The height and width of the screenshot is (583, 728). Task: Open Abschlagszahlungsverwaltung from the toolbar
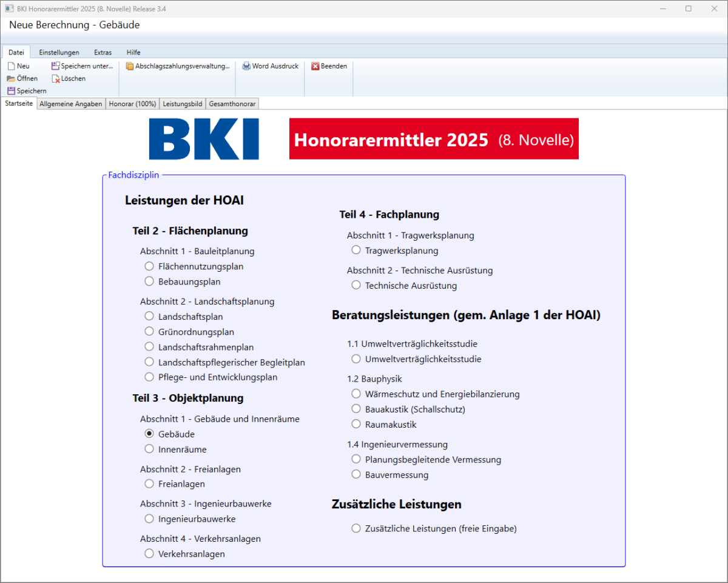[130, 66]
